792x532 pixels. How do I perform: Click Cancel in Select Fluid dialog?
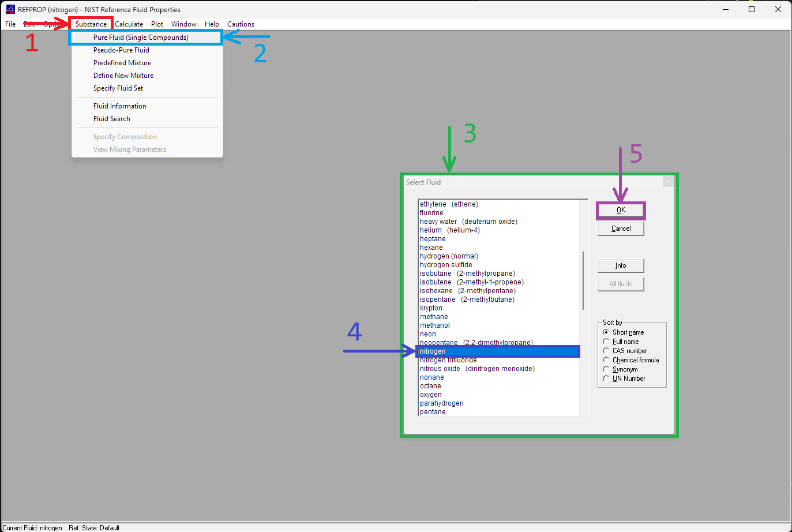[x=621, y=228]
